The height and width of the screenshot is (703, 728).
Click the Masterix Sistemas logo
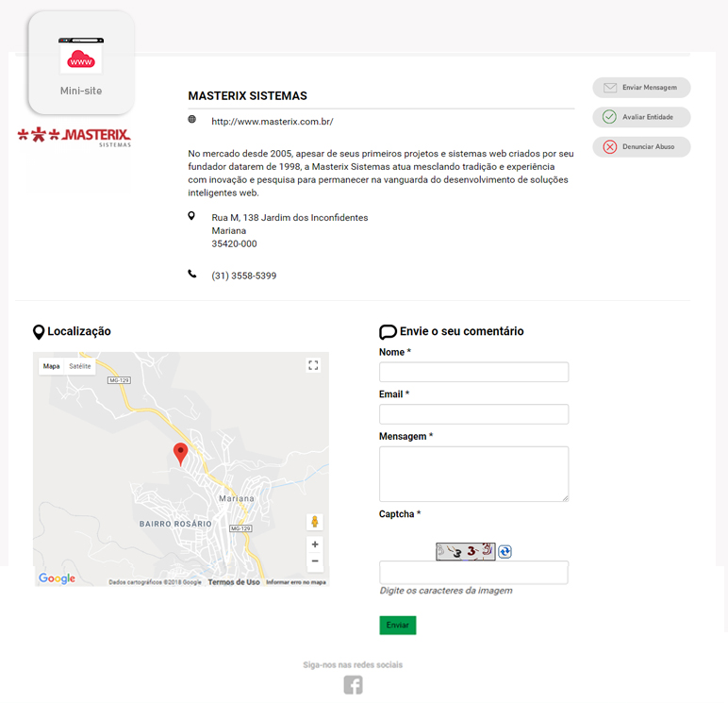74,137
